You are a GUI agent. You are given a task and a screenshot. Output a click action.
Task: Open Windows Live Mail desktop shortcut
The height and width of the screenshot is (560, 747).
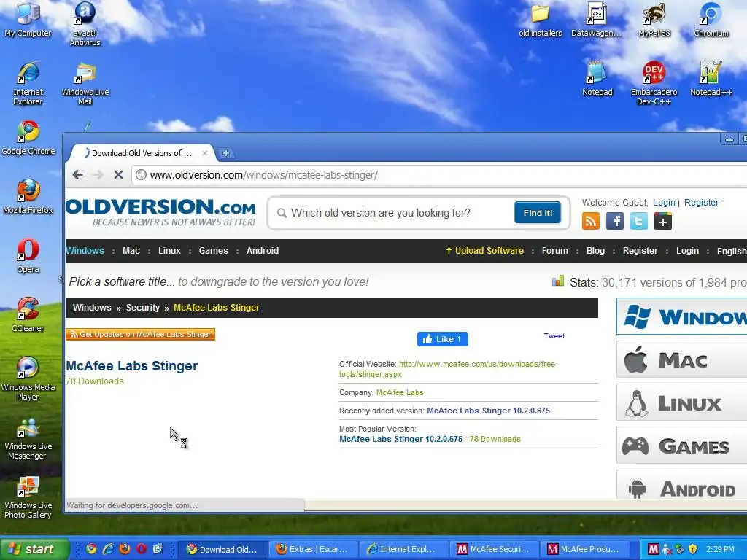pos(85,83)
